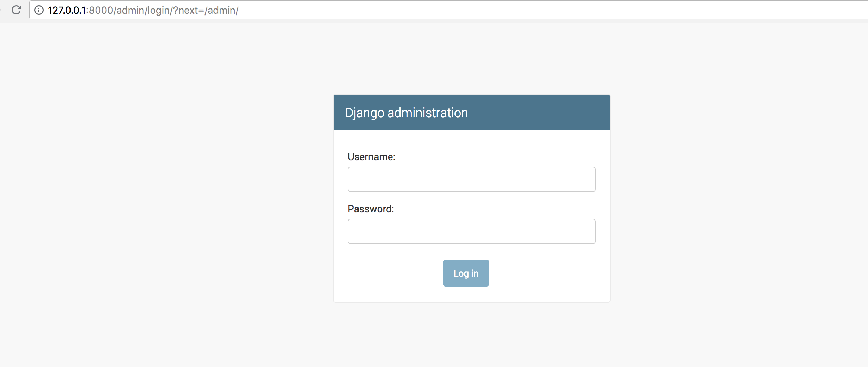Click the browser toolbar strip beneath the address bar
The image size is (868, 367).
(x=434, y=21)
